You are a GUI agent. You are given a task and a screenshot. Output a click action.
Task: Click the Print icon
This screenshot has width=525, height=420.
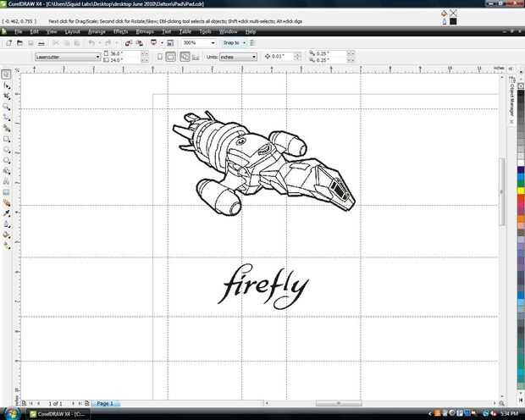point(41,43)
